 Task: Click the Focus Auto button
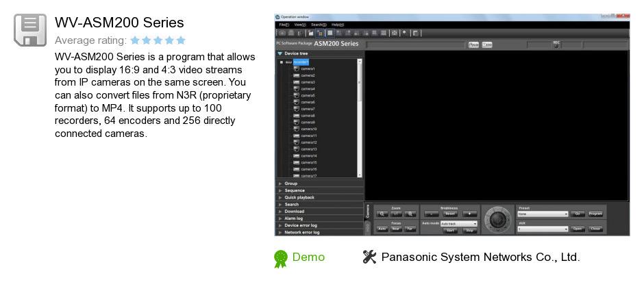click(382, 229)
